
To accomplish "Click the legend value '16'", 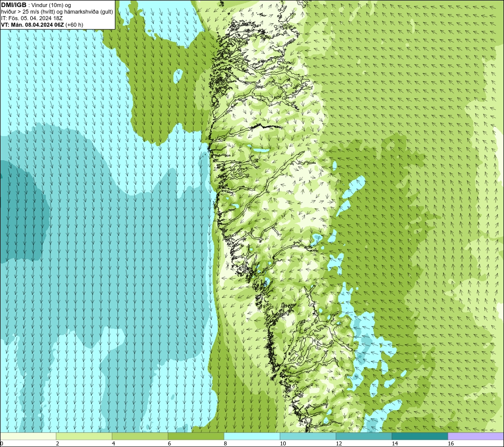I will tap(451, 444).
